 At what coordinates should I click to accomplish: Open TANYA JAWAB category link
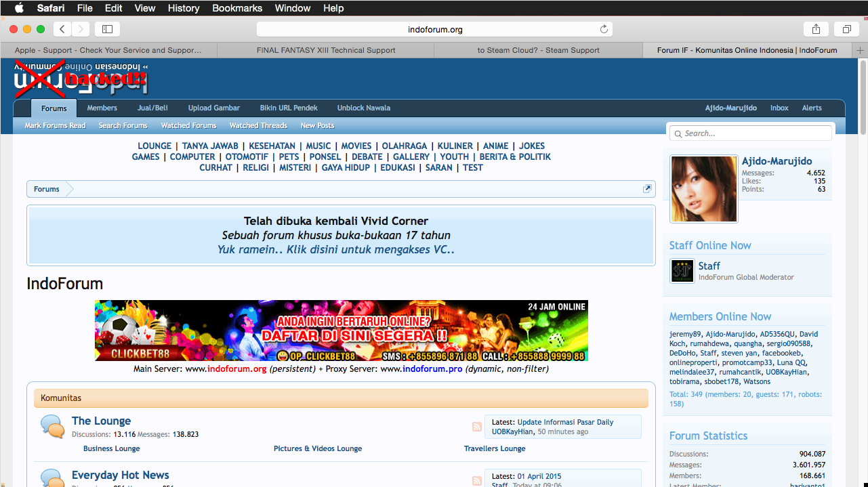(210, 146)
